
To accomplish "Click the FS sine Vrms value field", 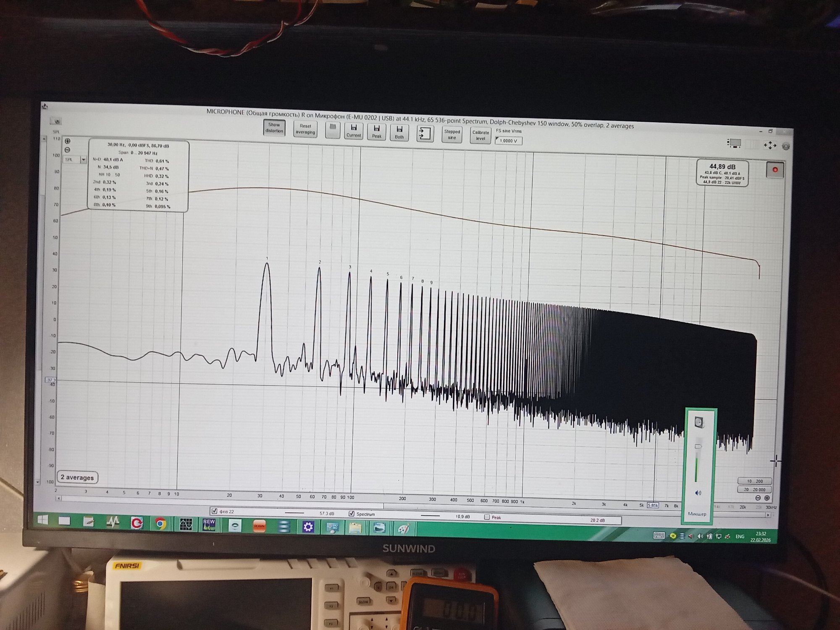I will (x=509, y=141).
